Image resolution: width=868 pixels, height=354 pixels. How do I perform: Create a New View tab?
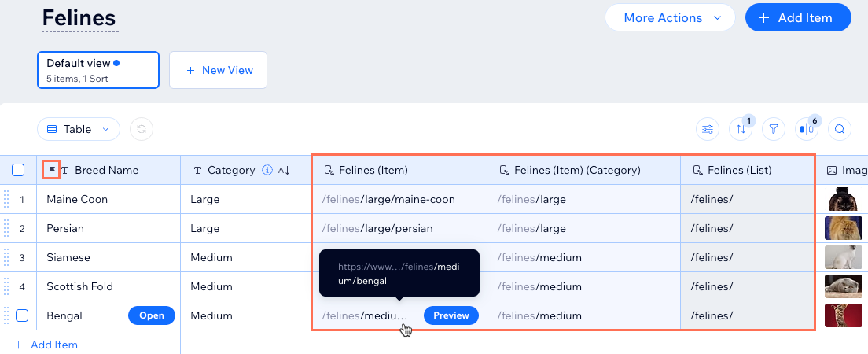219,70
